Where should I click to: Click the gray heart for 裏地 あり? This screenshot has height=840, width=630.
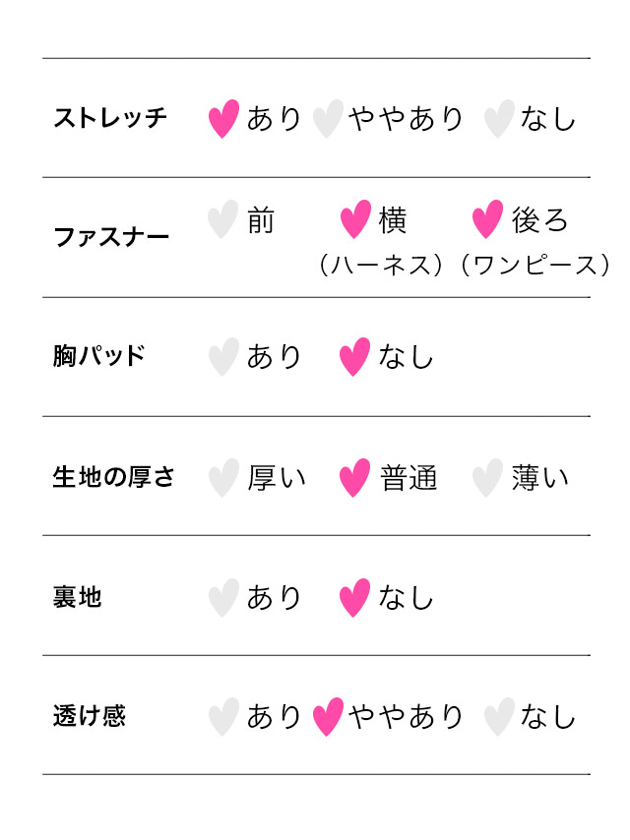pyautogui.click(x=223, y=598)
